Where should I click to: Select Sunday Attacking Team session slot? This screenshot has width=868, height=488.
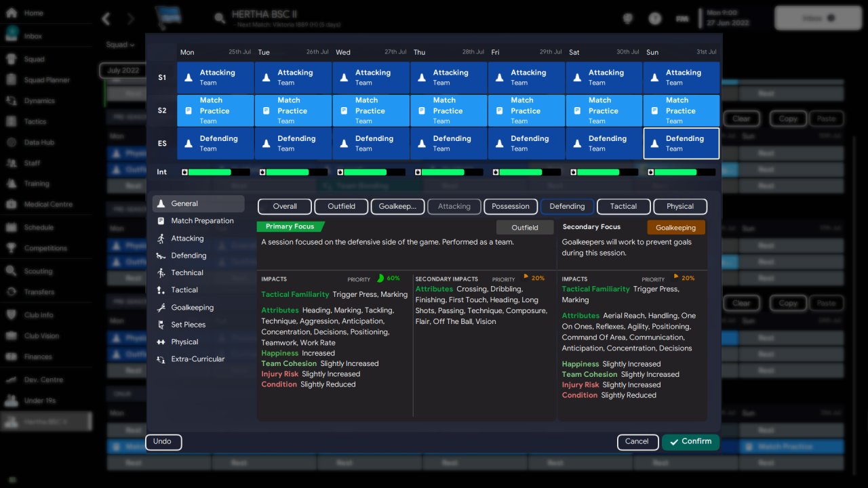pos(682,78)
